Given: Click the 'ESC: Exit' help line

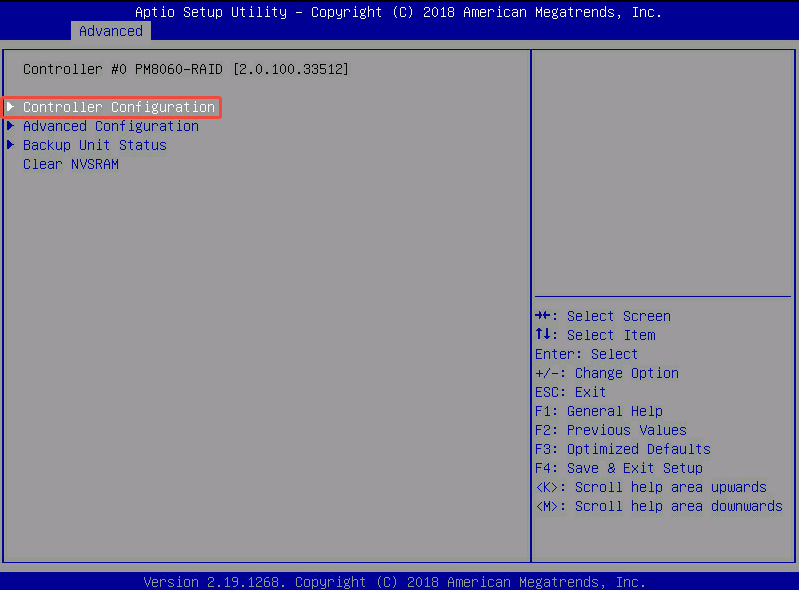Looking at the screenshot, I should pos(571,392).
